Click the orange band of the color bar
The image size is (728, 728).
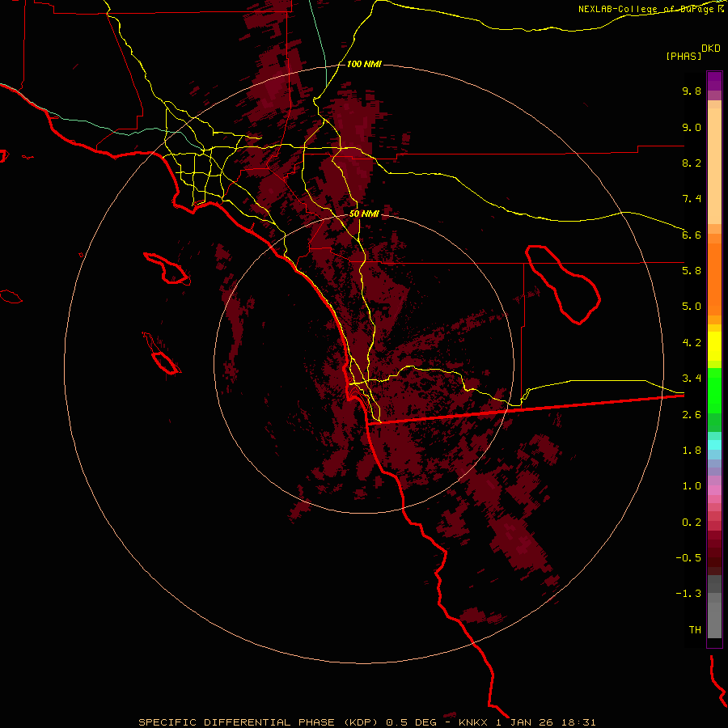[x=714, y=280]
